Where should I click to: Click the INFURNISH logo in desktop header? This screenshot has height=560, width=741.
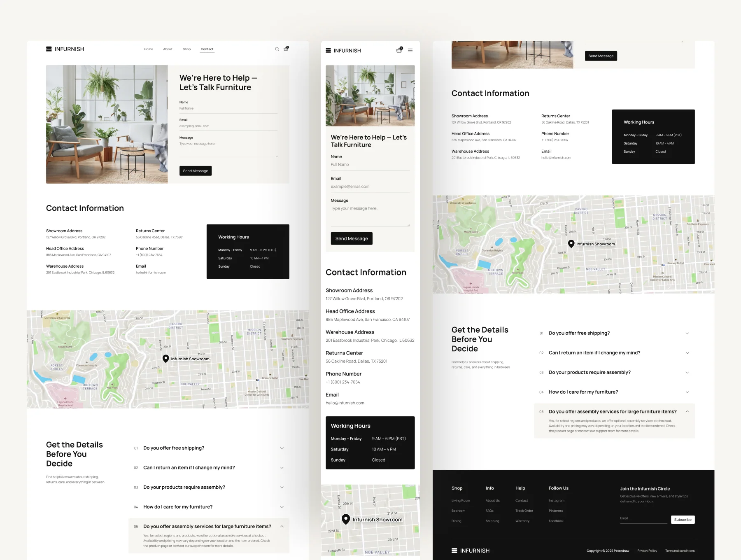pyautogui.click(x=65, y=49)
